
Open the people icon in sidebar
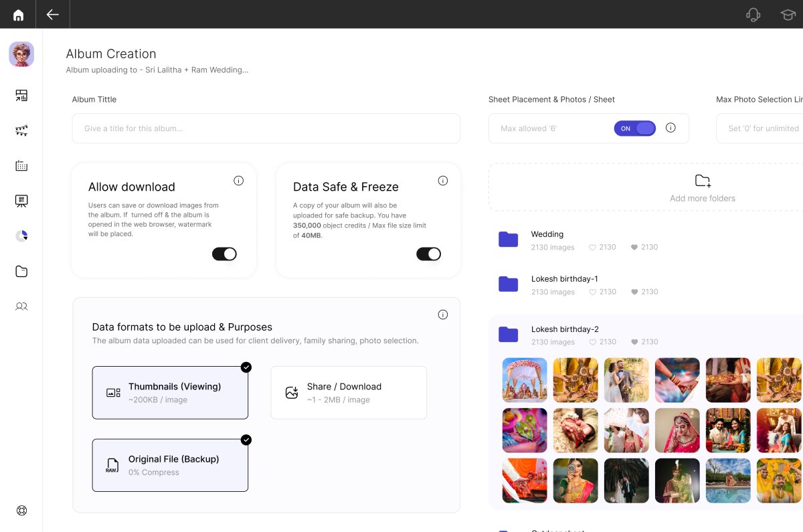pos(21,306)
